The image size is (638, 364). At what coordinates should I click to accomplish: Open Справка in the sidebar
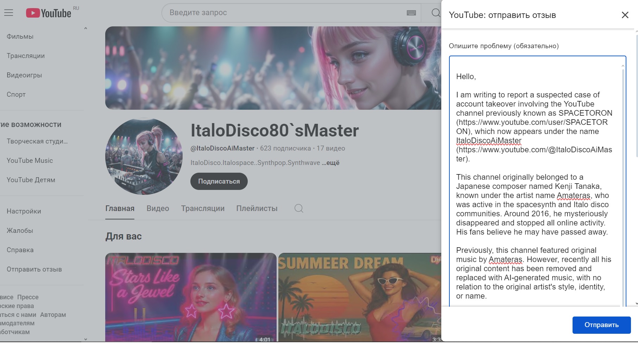(20, 250)
